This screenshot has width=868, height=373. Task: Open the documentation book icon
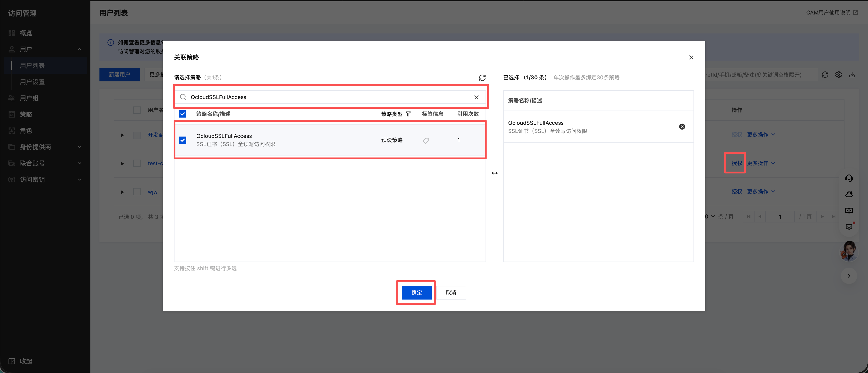point(849,211)
